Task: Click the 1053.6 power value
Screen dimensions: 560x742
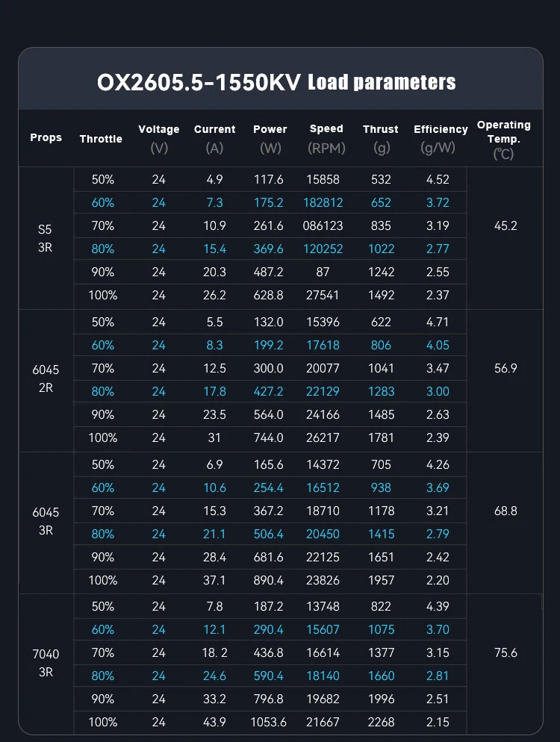Action: point(269,722)
